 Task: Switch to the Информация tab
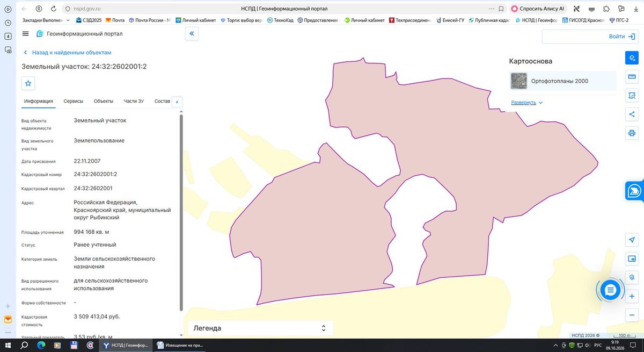click(38, 101)
